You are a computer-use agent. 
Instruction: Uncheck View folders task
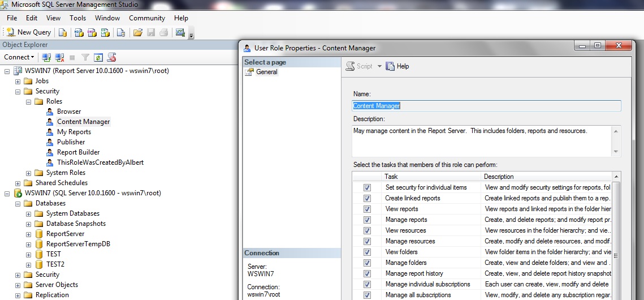367,252
